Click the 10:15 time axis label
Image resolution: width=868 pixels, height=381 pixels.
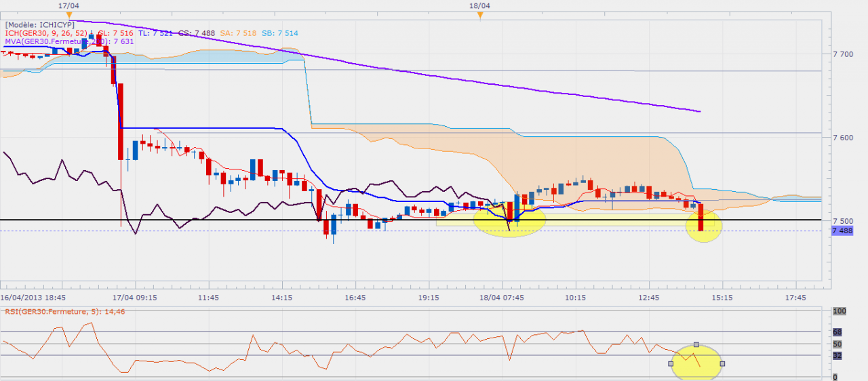pos(575,298)
